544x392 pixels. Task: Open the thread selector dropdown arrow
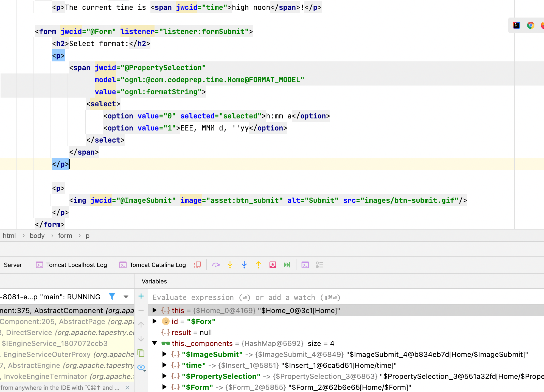126,297
